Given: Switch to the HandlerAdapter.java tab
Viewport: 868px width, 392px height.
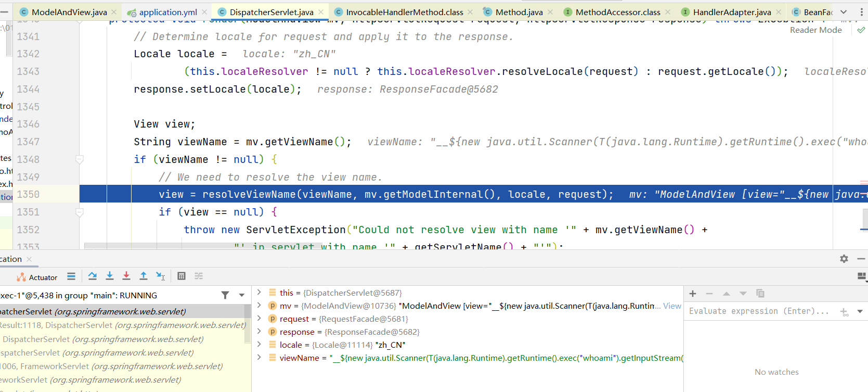Looking at the screenshot, I should (732, 12).
